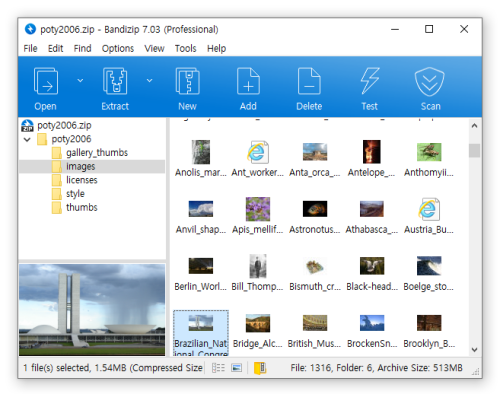This screenshot has height=394, width=500.
Task: Toggle thumbnail icon view in status bar
Action: [237, 368]
